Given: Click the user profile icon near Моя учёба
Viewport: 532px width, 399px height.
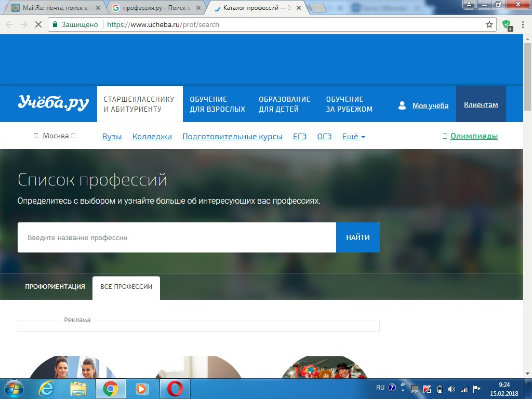Looking at the screenshot, I should tap(402, 105).
